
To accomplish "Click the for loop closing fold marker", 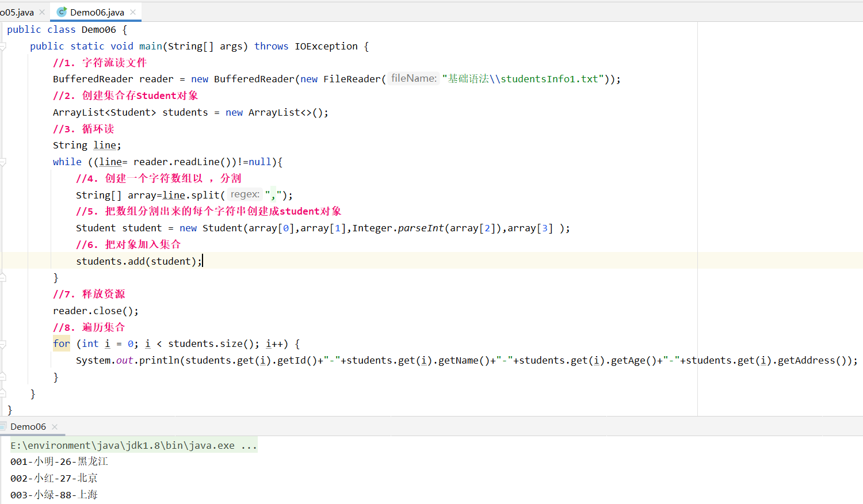I will (3, 377).
